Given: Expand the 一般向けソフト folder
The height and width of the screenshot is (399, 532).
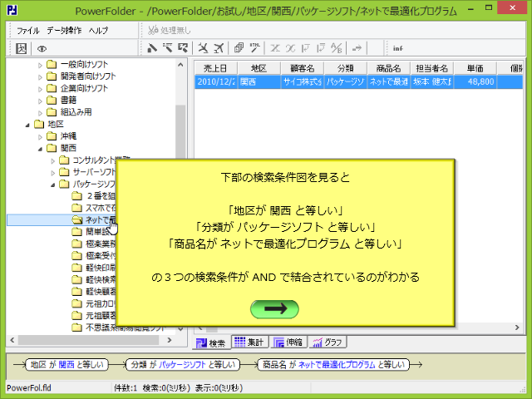Looking at the screenshot, I should (x=40, y=65).
